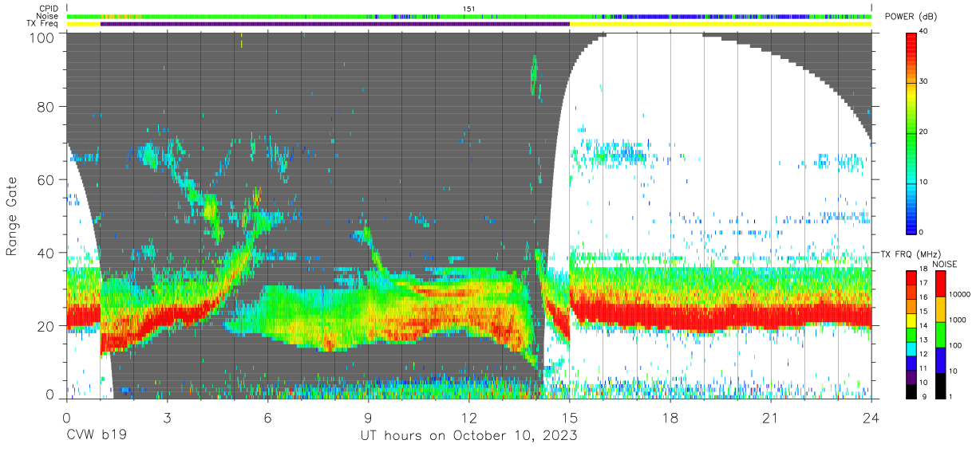Click the NOISE legend title
This screenshot has height=452, width=980.
946,264
